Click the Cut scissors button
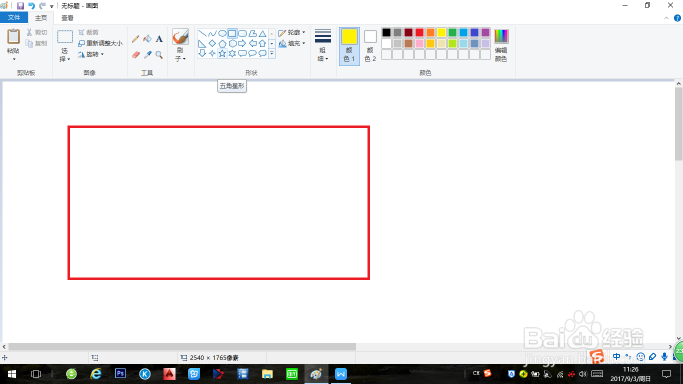Image resolution: width=683 pixels, height=384 pixels. (36, 32)
